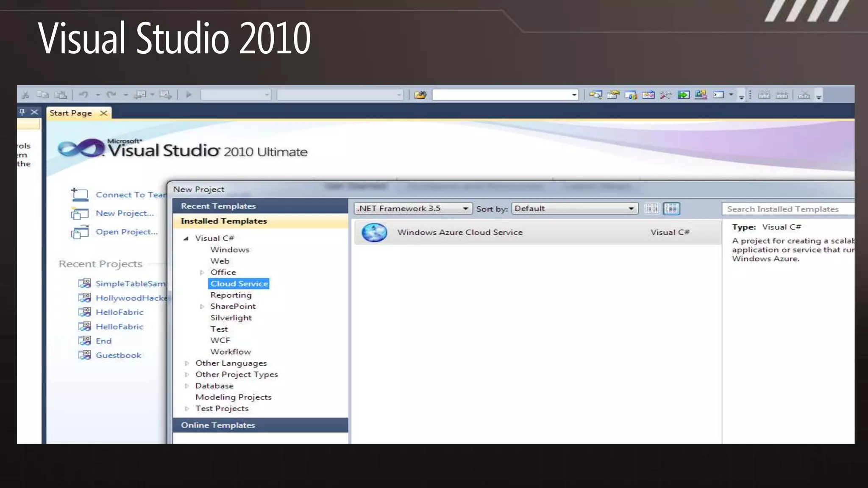The height and width of the screenshot is (488, 868).
Task: Click the Paste toolbar icon
Action: click(61, 95)
